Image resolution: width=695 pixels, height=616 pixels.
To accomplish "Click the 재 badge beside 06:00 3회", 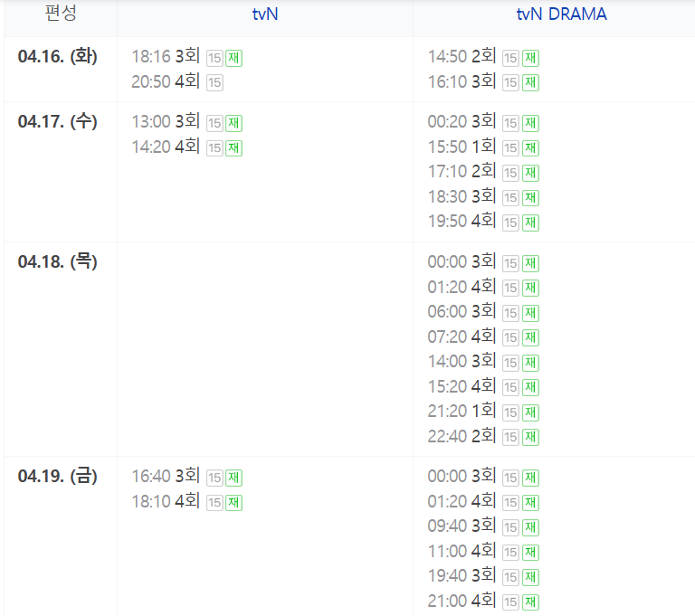I will [530, 313].
